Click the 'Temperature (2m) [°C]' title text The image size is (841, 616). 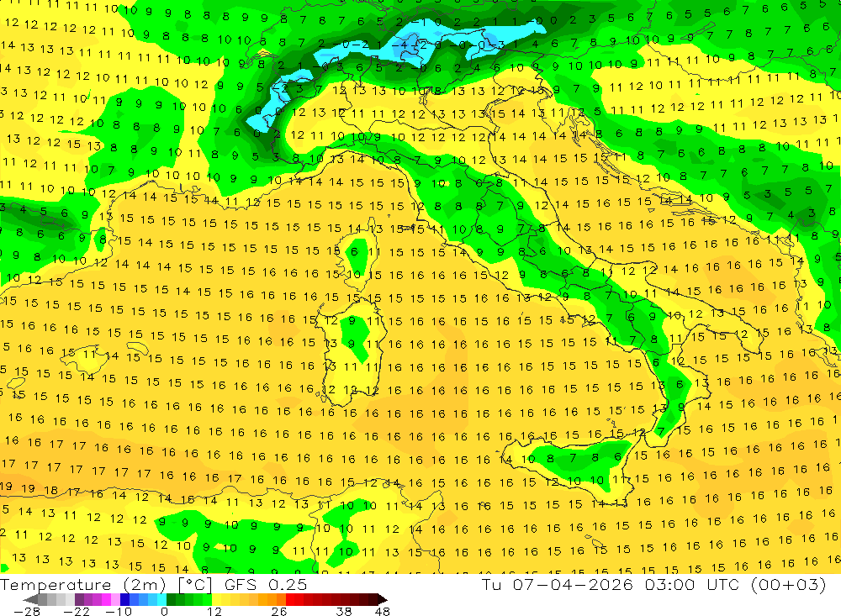pyautogui.click(x=106, y=584)
